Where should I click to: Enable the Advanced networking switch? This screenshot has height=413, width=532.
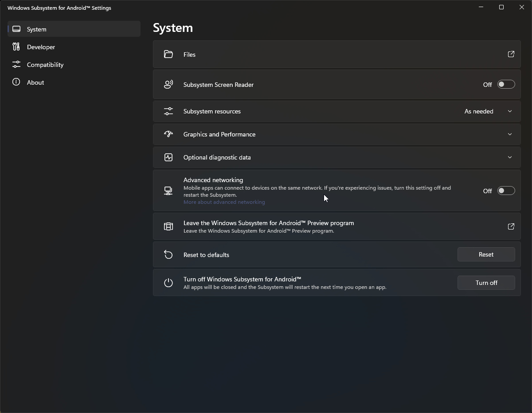506,191
